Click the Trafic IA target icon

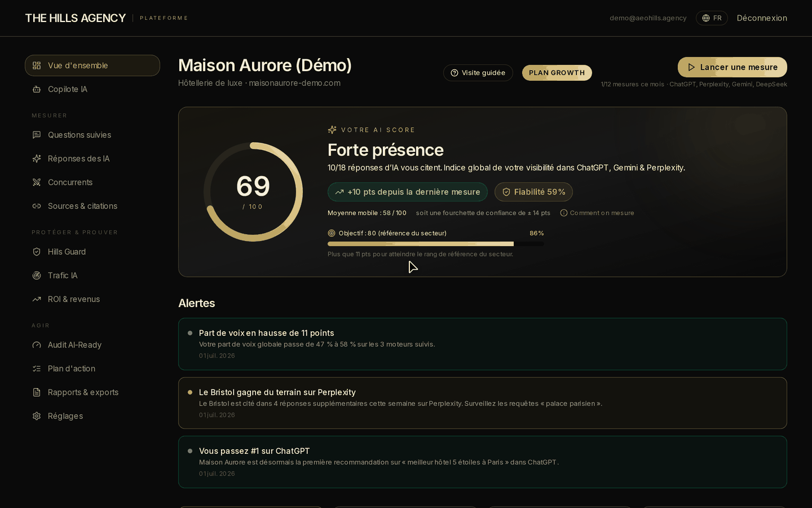(37, 275)
